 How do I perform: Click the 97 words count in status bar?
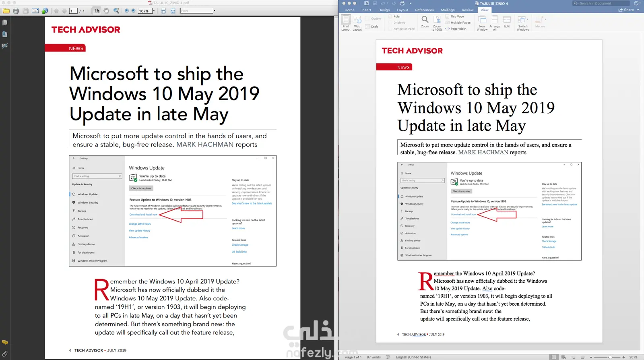(x=374, y=357)
